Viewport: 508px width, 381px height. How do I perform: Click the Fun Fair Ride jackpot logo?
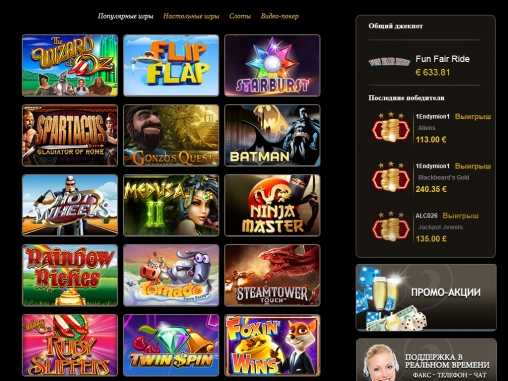click(x=389, y=62)
